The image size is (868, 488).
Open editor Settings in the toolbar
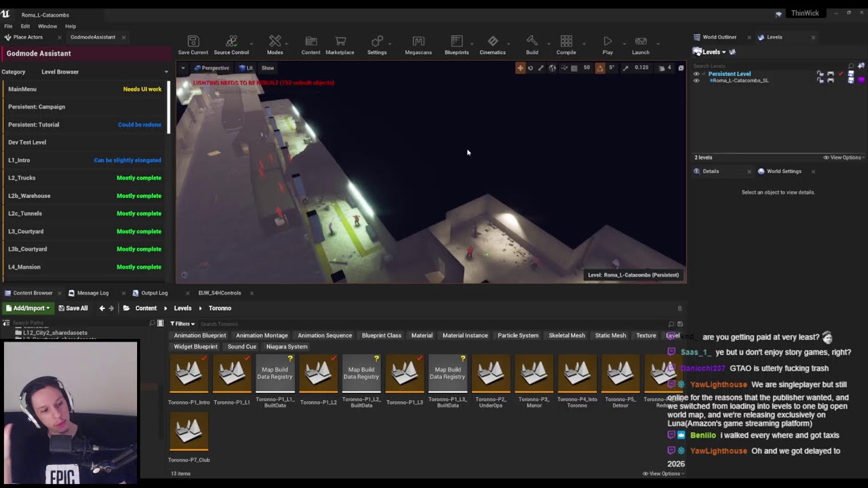point(377,45)
